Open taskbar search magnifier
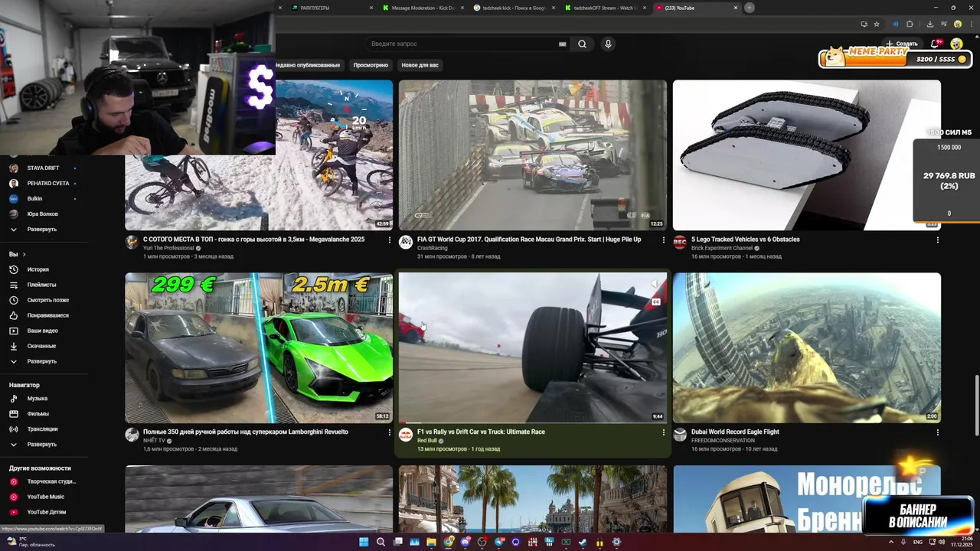 coord(381,542)
